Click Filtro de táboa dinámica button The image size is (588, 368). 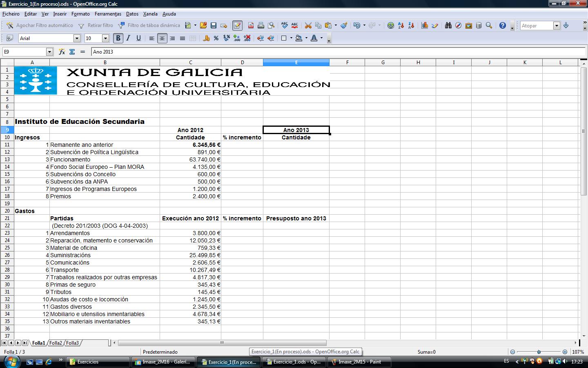[149, 25]
